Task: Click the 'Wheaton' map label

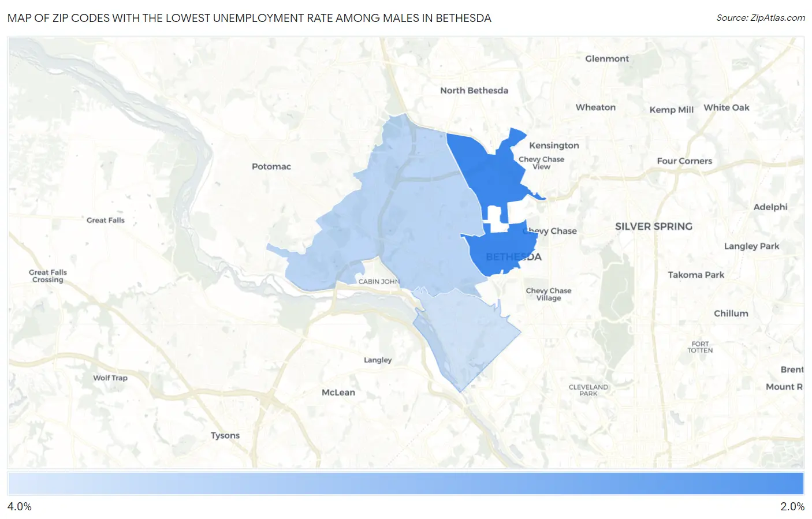Action: pos(595,107)
